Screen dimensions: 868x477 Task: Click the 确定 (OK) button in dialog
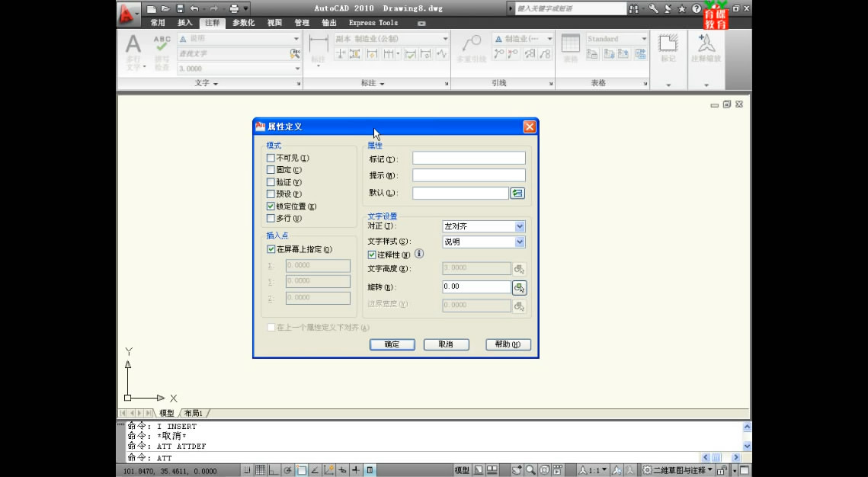pos(392,344)
